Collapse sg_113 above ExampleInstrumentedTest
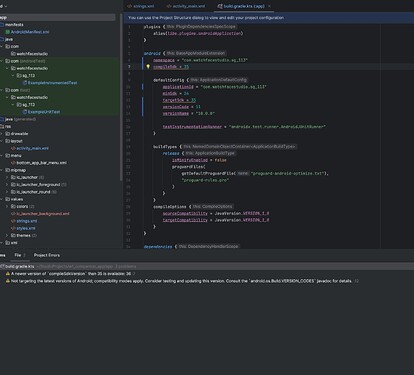The image size is (414, 375). tap(13, 76)
